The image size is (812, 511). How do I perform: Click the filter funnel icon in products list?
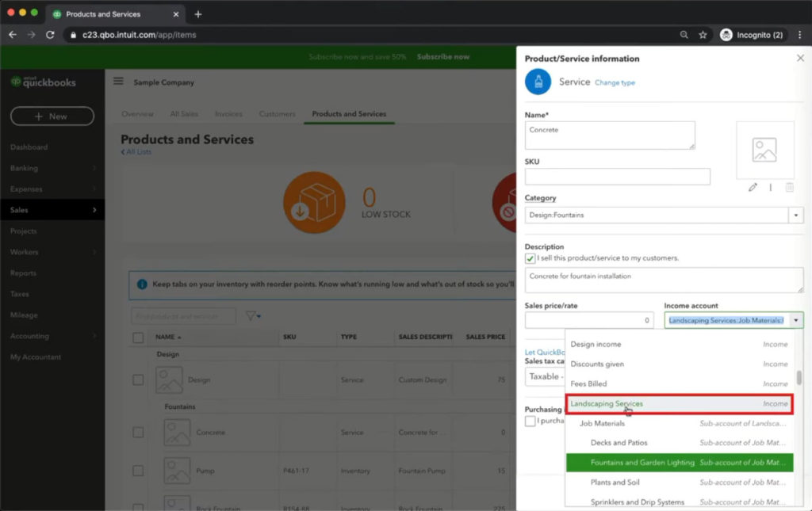click(251, 316)
